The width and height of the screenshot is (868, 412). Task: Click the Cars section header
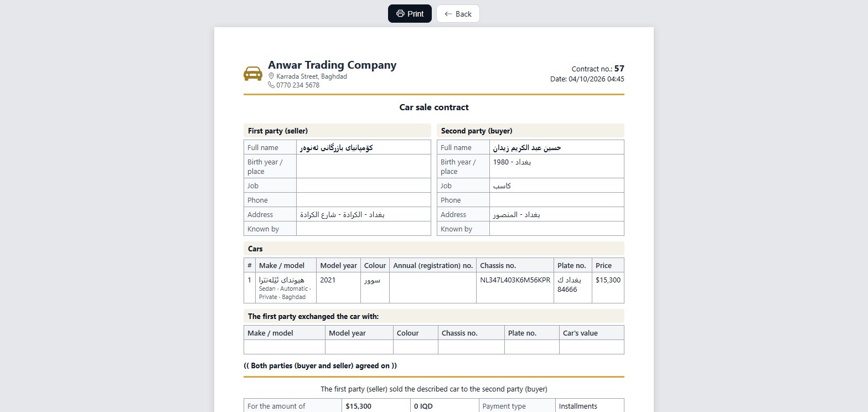coord(434,249)
